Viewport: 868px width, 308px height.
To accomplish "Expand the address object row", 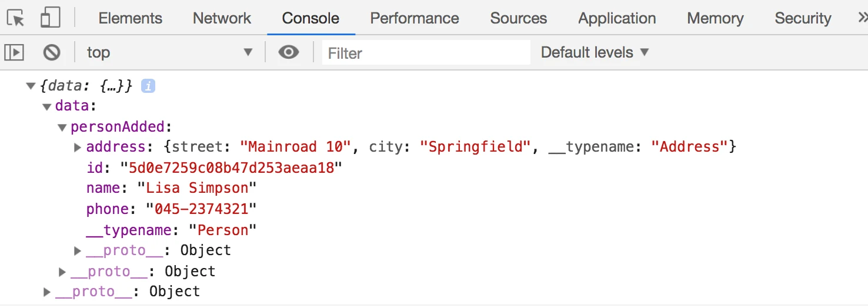I will pyautogui.click(x=78, y=147).
